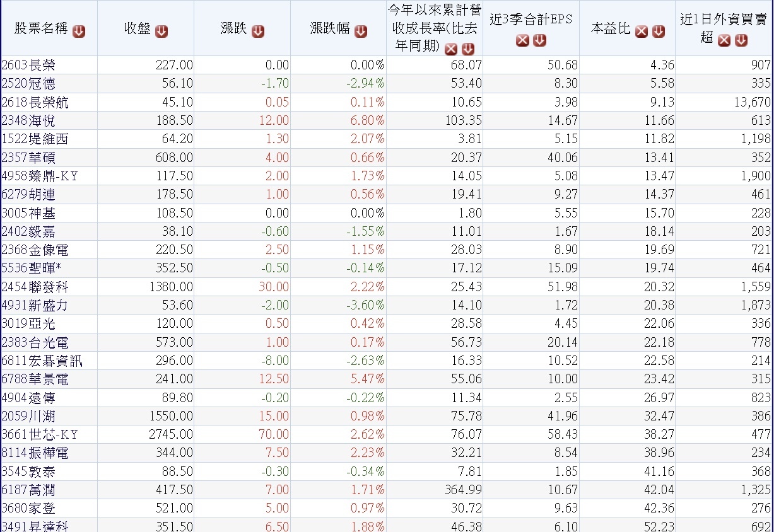The width and height of the screenshot is (774, 532).
Task: Click EPS value 51.98 for 聯發科
Action: click(563, 287)
